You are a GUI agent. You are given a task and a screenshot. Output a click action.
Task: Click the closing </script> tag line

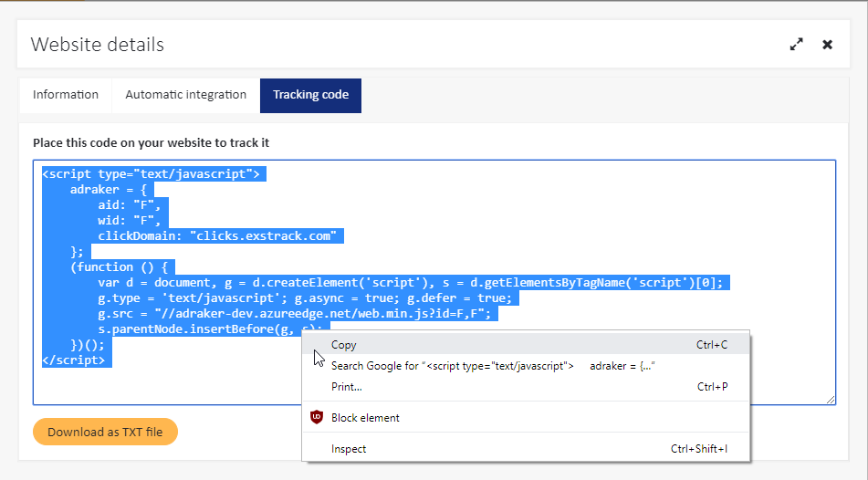[74, 360]
